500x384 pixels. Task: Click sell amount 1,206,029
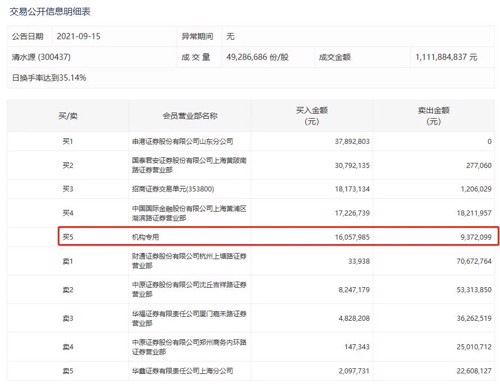476,189
